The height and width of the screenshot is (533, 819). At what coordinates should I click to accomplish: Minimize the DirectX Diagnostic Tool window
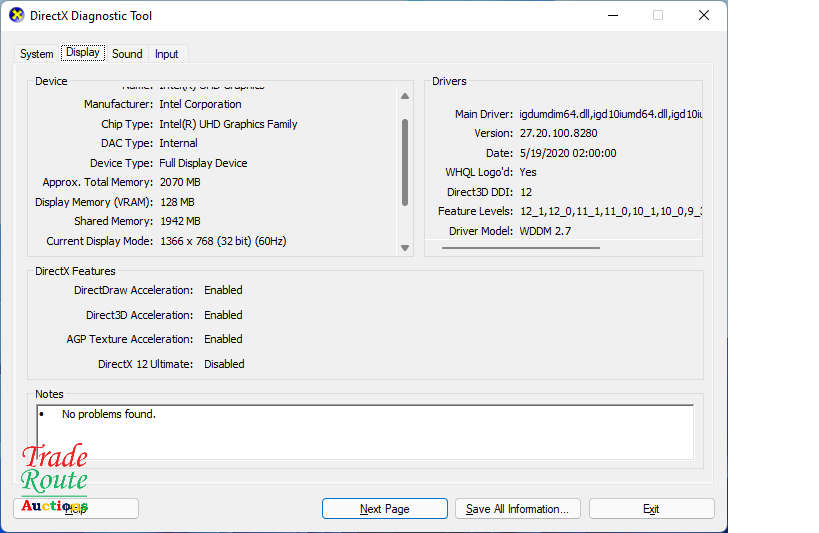(x=611, y=16)
